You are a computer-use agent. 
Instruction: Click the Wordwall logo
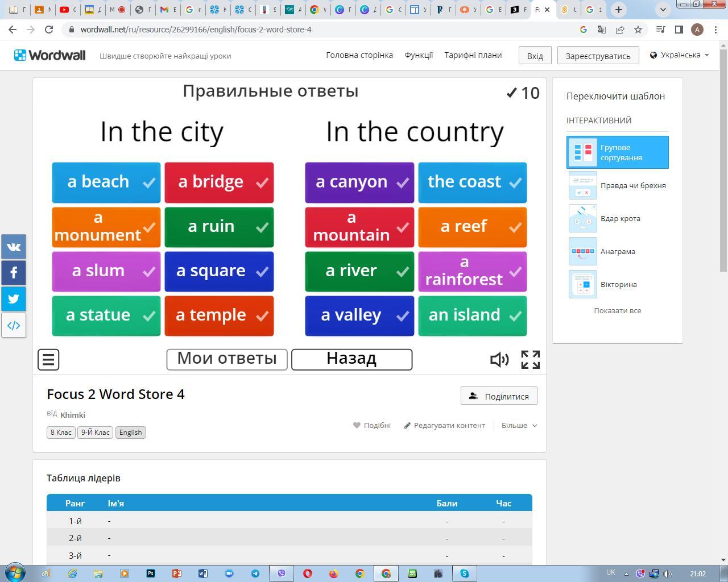(x=50, y=55)
